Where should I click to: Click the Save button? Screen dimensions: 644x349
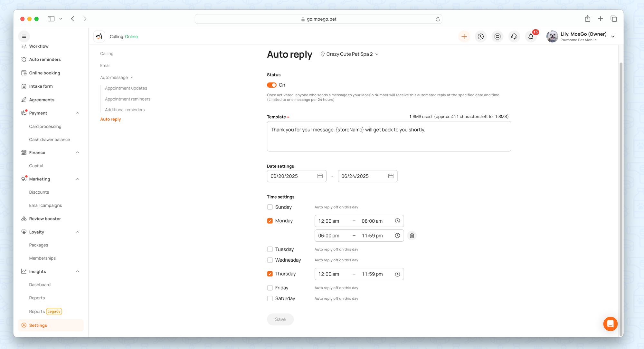(280, 319)
